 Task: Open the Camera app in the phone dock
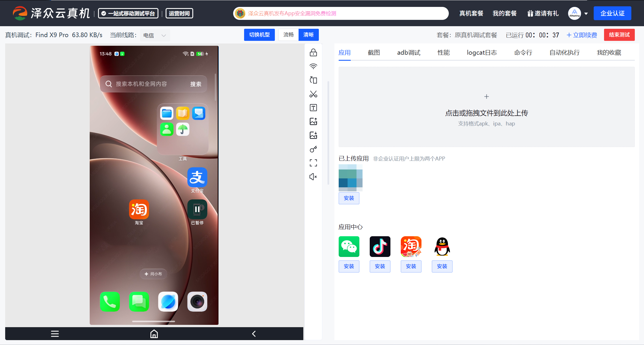(197, 302)
